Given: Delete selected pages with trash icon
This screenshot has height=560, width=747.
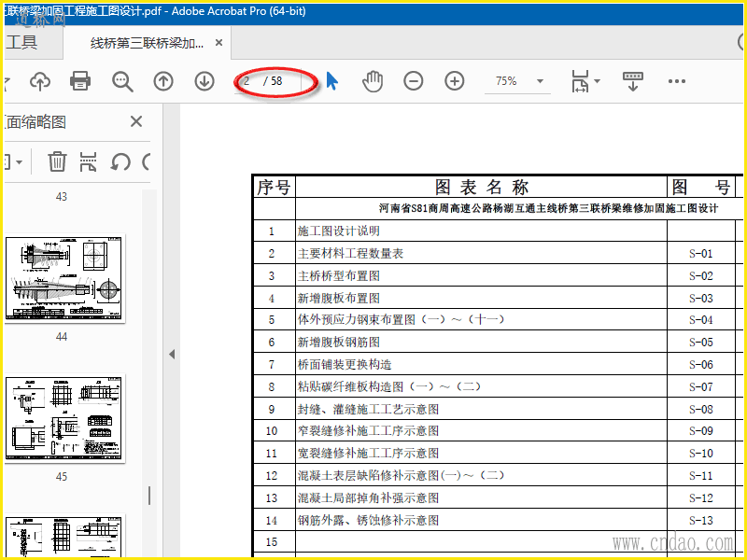Looking at the screenshot, I should [57, 161].
